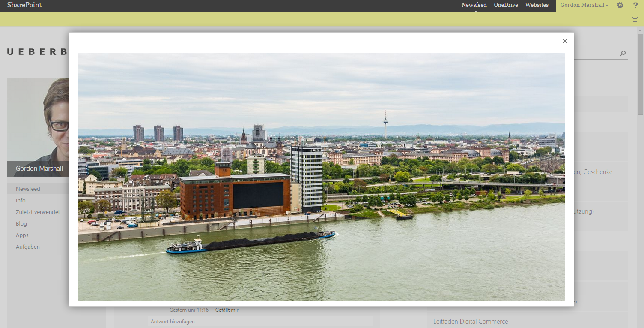Open Aufgaben in the left sidebar

pos(28,247)
